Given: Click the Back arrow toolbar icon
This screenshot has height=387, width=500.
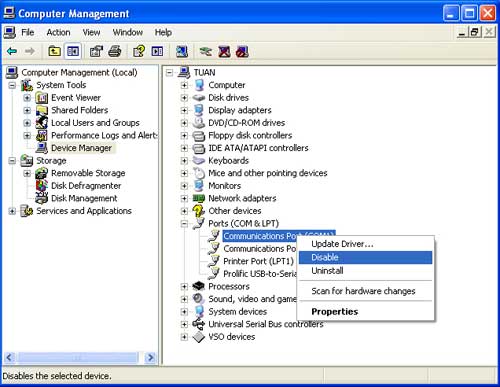Looking at the screenshot, I should click(x=12, y=51).
